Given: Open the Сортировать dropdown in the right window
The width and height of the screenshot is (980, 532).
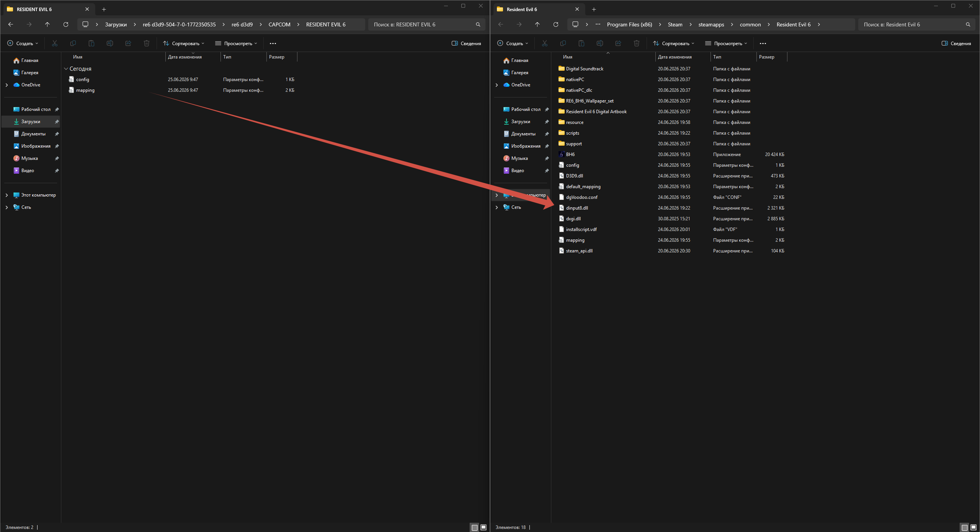Looking at the screenshot, I should (674, 43).
